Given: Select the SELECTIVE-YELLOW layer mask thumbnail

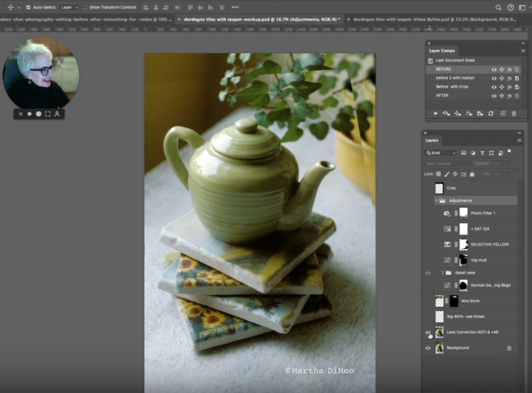Looking at the screenshot, I should point(464,245).
